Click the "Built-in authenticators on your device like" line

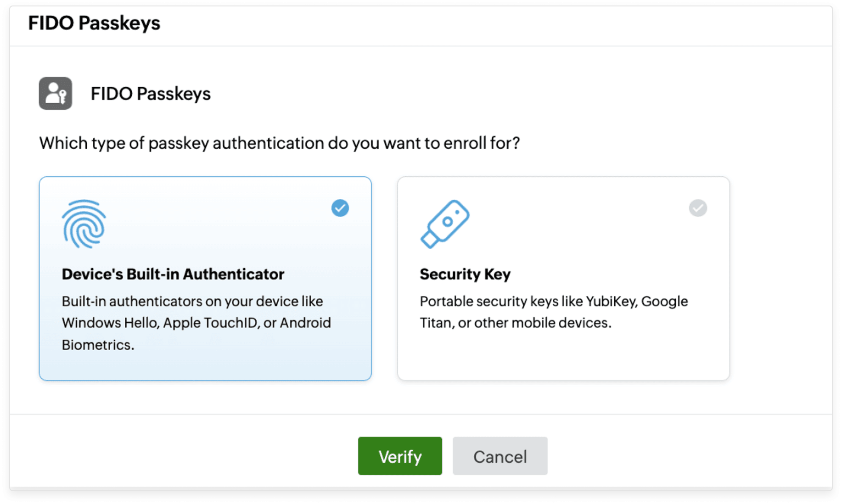click(192, 301)
